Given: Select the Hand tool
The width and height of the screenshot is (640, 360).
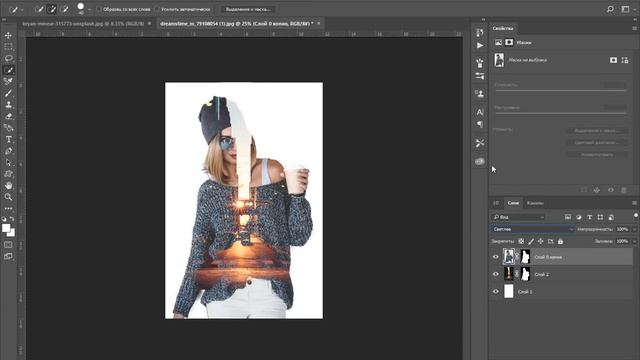Looking at the screenshot, I should [9, 185].
